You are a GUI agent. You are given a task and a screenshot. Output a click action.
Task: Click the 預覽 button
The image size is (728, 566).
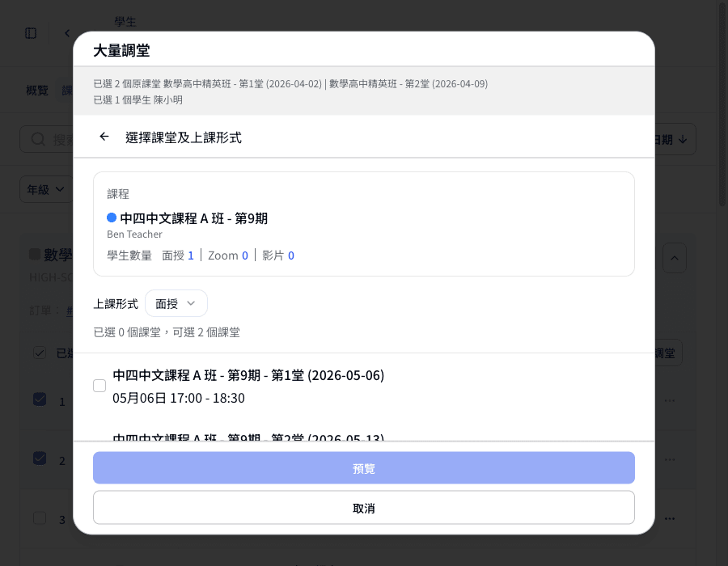363,468
